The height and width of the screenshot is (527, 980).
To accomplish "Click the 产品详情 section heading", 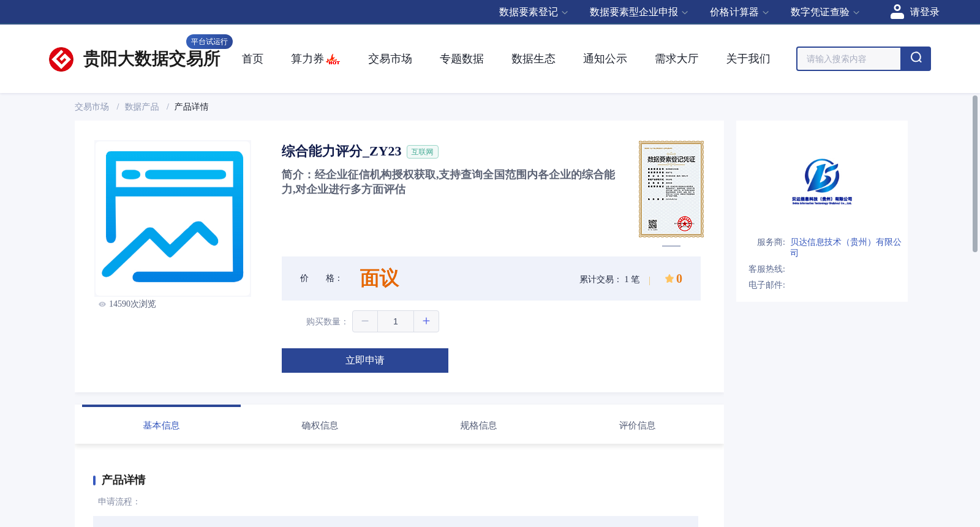I will pos(123,480).
